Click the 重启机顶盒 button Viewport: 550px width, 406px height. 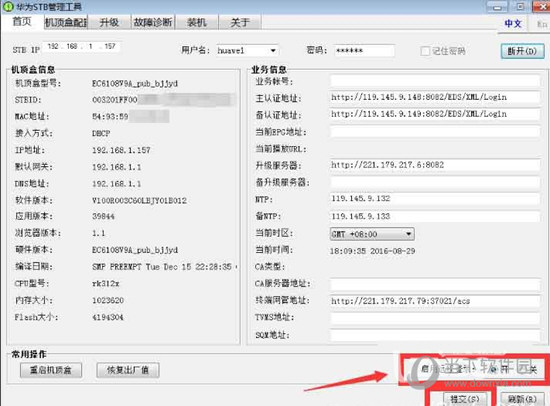51,370
